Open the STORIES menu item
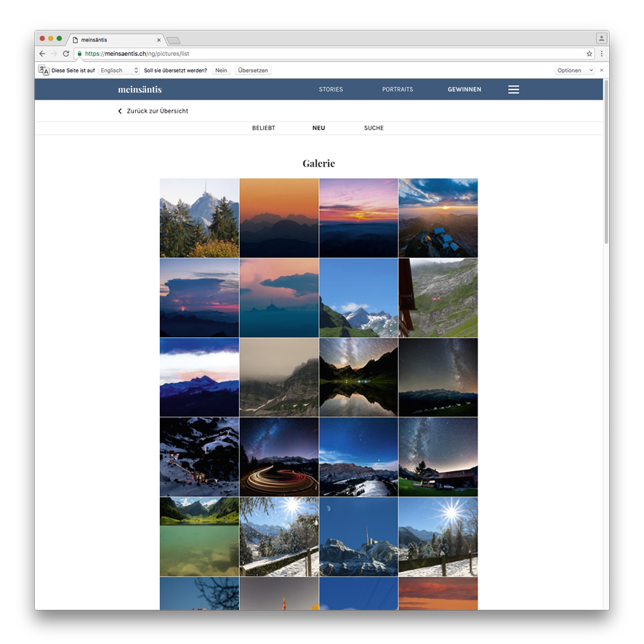Viewport: 644px width, 644px height. pyautogui.click(x=331, y=89)
